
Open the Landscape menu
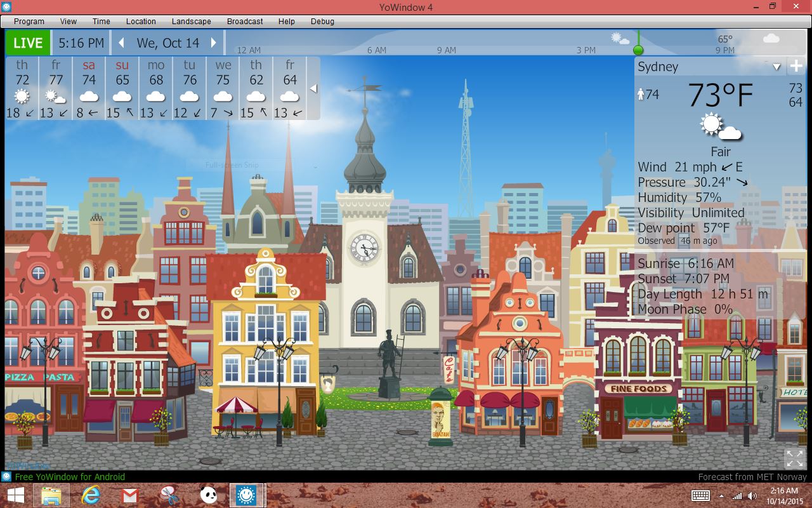click(x=191, y=21)
